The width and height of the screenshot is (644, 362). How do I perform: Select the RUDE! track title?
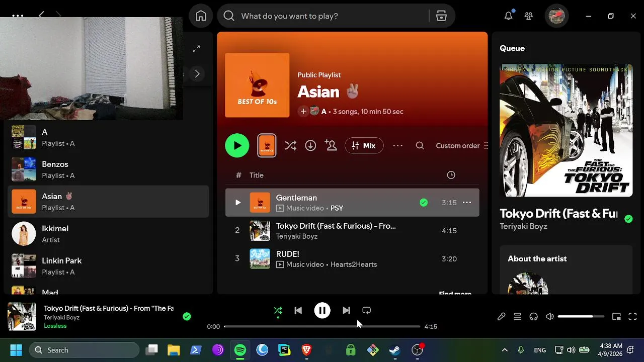tap(287, 254)
